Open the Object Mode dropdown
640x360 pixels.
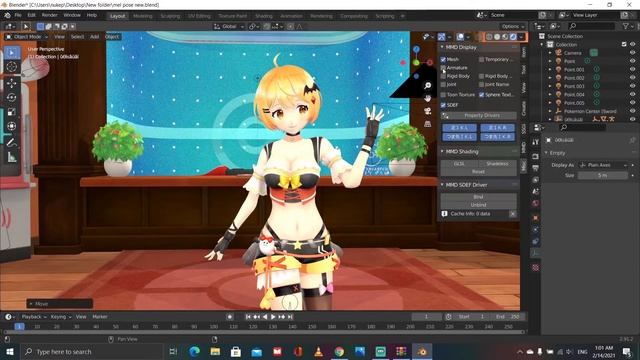pos(27,37)
